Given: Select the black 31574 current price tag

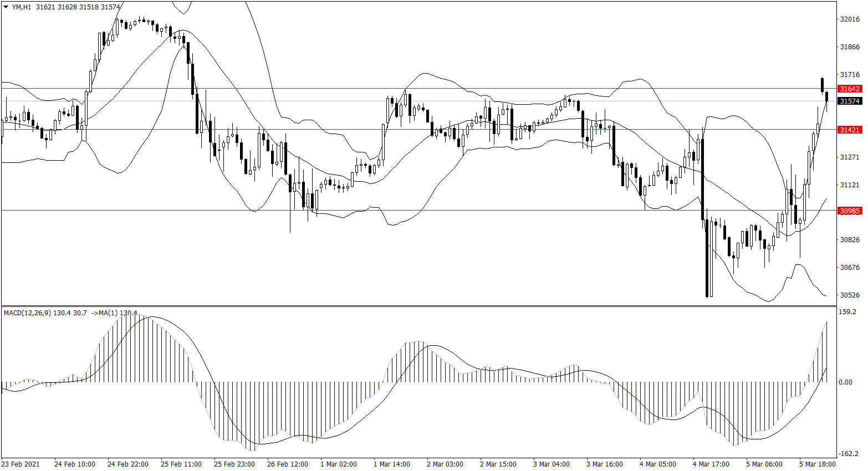Looking at the screenshot, I should click(x=849, y=101).
